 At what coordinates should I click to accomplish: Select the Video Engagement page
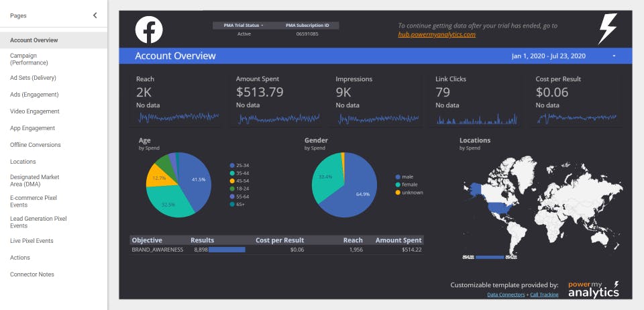pyautogui.click(x=35, y=111)
